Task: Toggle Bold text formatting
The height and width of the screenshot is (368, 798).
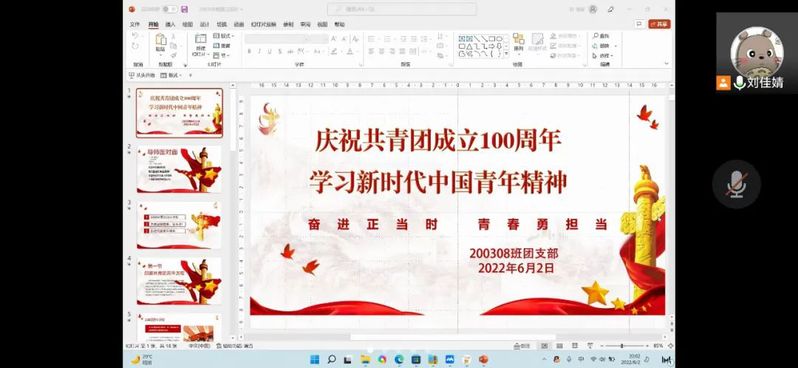Action: [249, 51]
